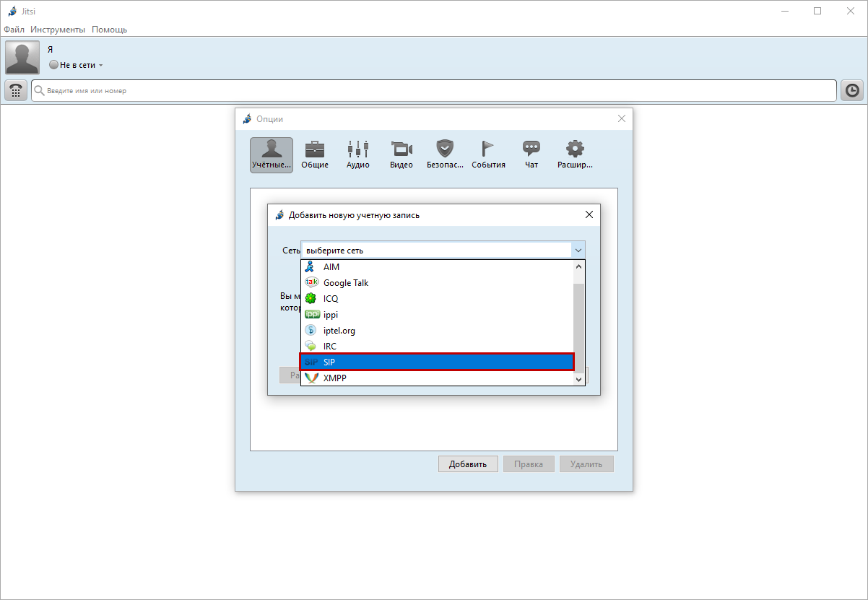Screen dimensions: 868x600
Task: Open the Видео settings tab
Action: [x=402, y=155]
